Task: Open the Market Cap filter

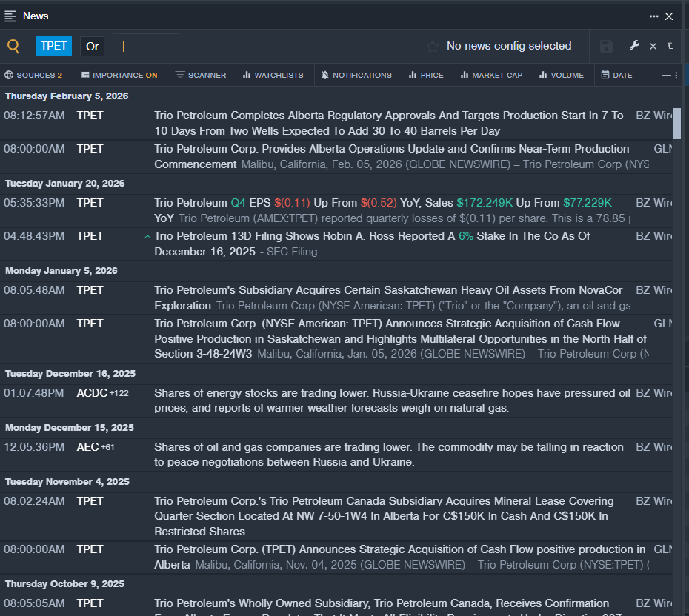Action: [x=491, y=75]
